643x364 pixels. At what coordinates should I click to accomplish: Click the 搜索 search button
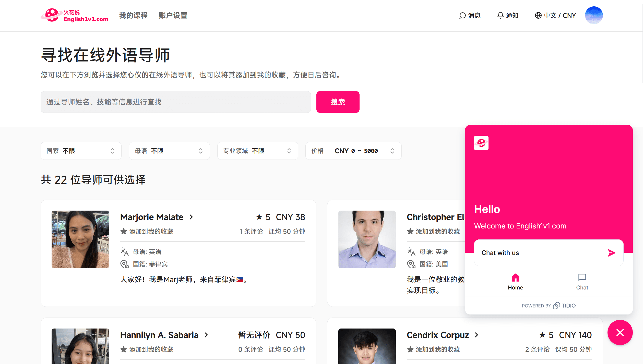pos(338,102)
